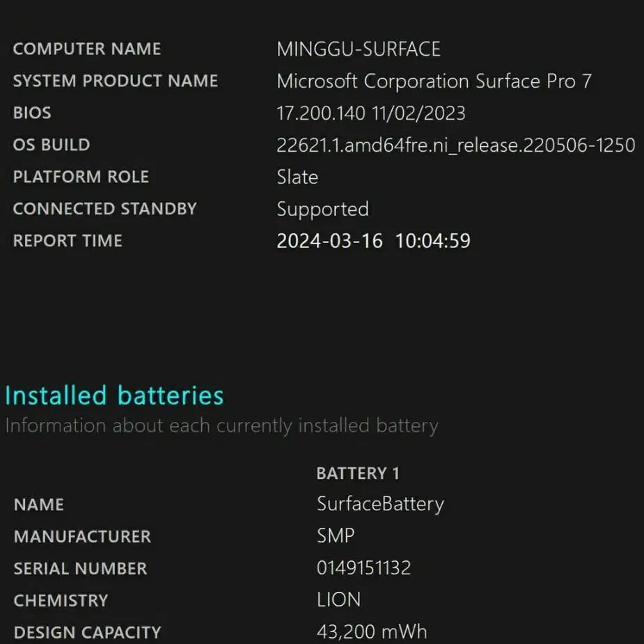Click the Supported connected standby value
The width and height of the screenshot is (644, 644).
pyautogui.click(x=323, y=210)
